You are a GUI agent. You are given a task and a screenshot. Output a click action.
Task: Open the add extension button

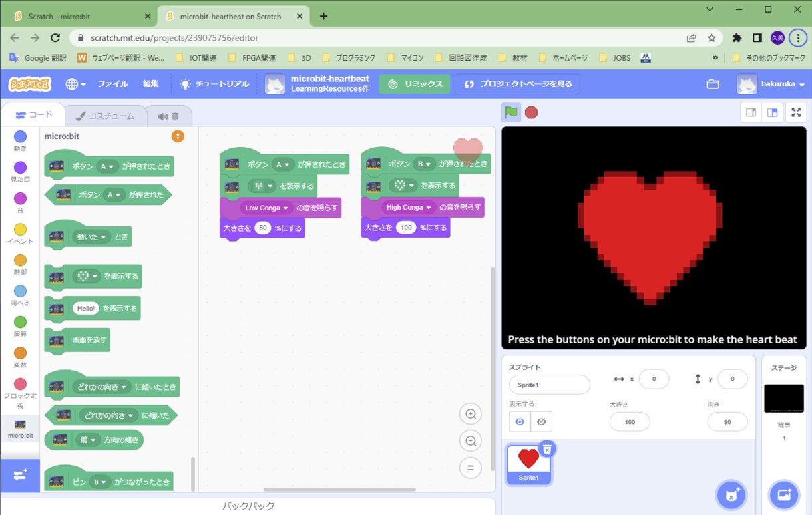pyautogui.click(x=20, y=475)
